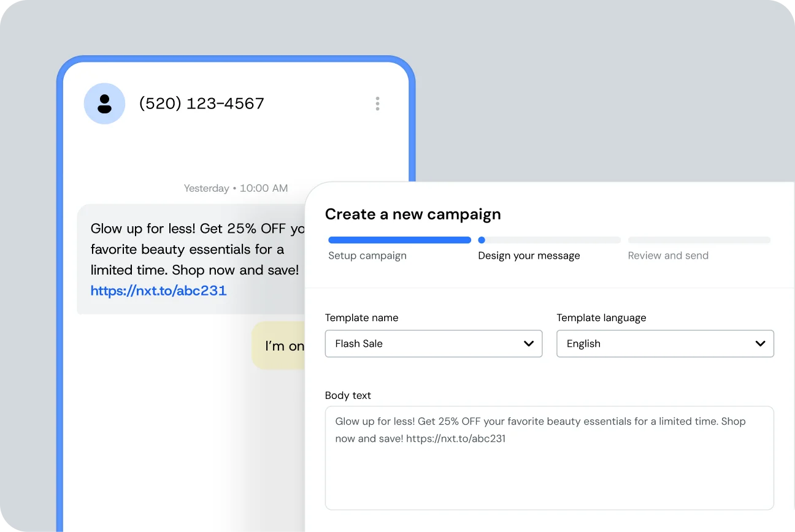Switch to the Design your message step
This screenshot has width=795, height=532.
click(x=529, y=256)
